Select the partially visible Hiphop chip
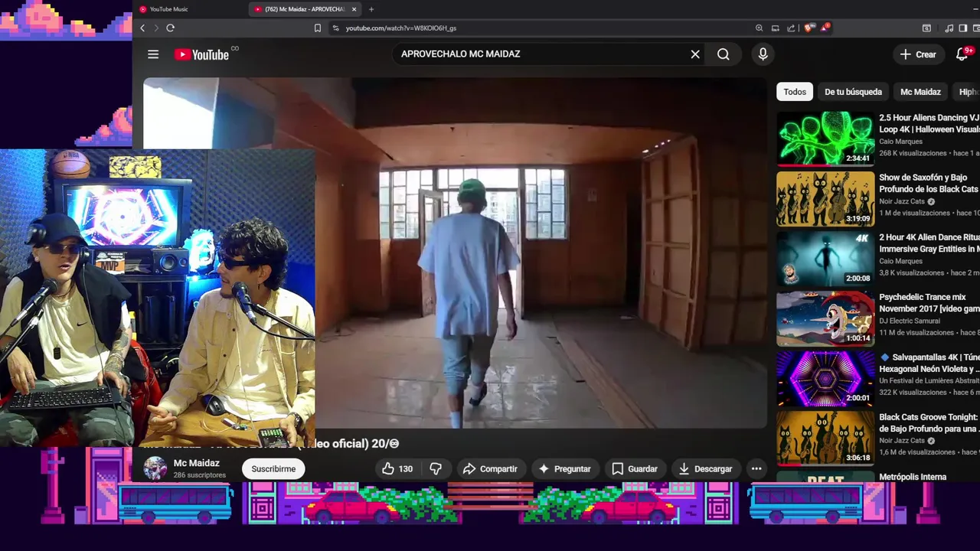Image resolution: width=980 pixels, height=551 pixels. coord(968,92)
